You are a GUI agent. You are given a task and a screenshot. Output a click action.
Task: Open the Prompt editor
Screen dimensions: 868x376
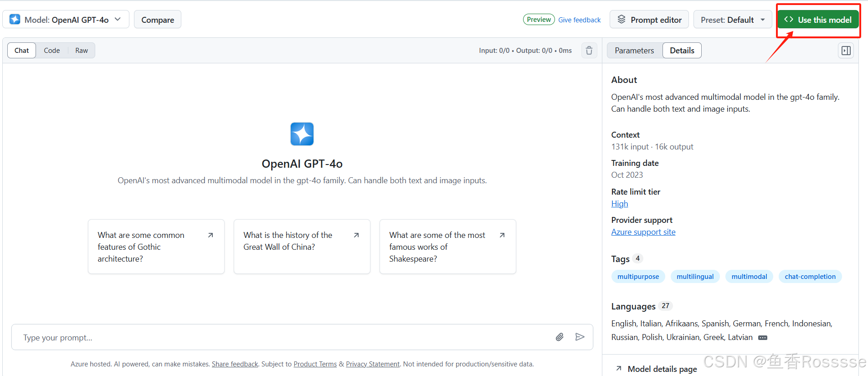point(649,20)
